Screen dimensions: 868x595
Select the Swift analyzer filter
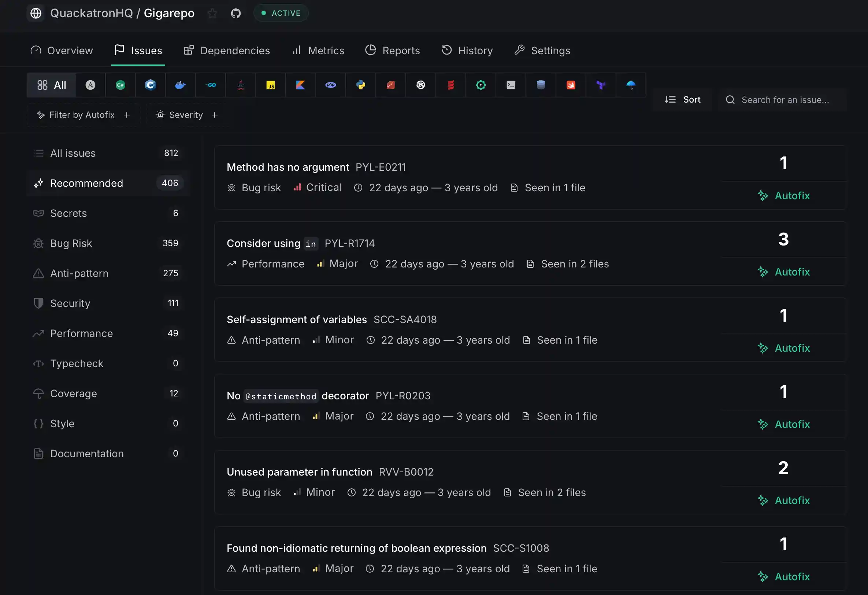pyautogui.click(x=570, y=85)
